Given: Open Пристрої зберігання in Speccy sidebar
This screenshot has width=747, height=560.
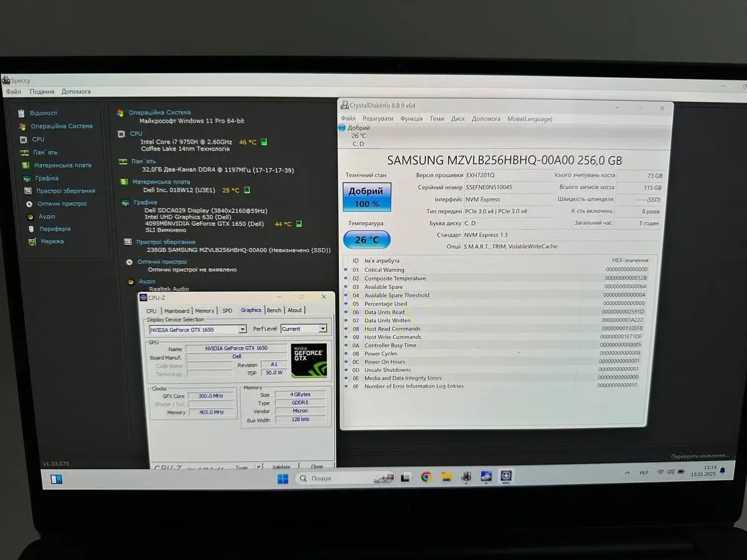Looking at the screenshot, I should point(28,191).
